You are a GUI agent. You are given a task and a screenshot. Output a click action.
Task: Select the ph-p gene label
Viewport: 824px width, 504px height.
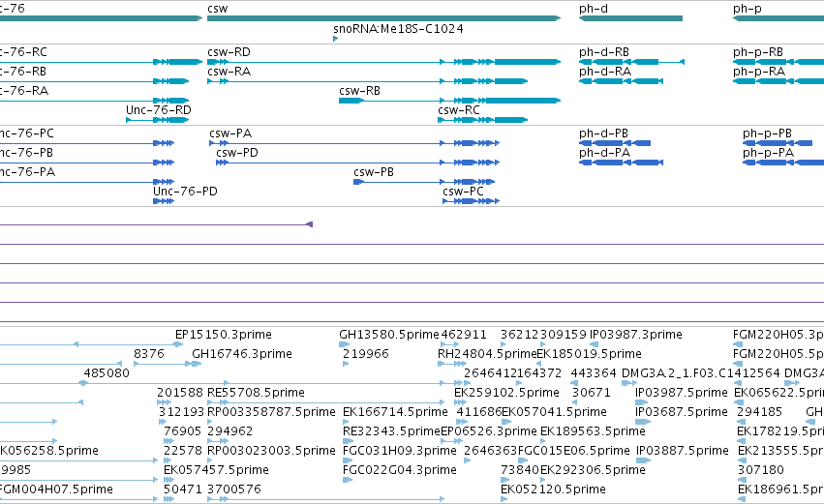click(x=748, y=9)
